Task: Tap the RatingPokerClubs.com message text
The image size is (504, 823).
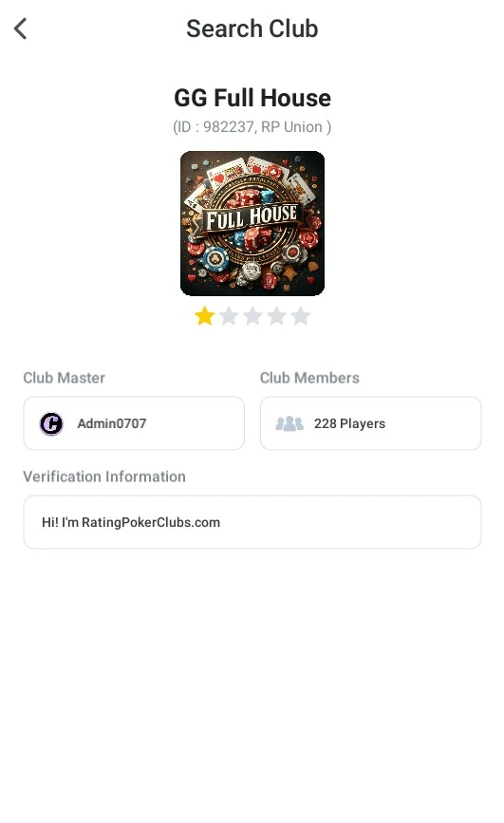Action: coord(131,522)
